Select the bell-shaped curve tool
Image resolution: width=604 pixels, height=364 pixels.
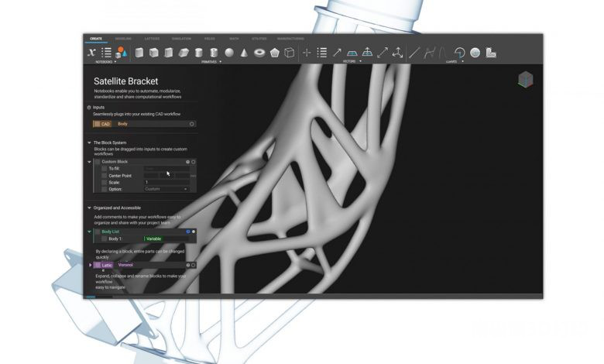click(443, 53)
